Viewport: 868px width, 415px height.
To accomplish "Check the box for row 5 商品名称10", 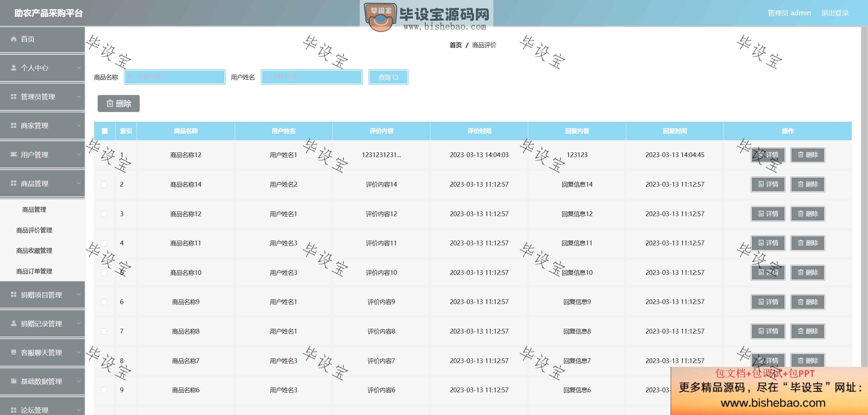I will click(104, 273).
